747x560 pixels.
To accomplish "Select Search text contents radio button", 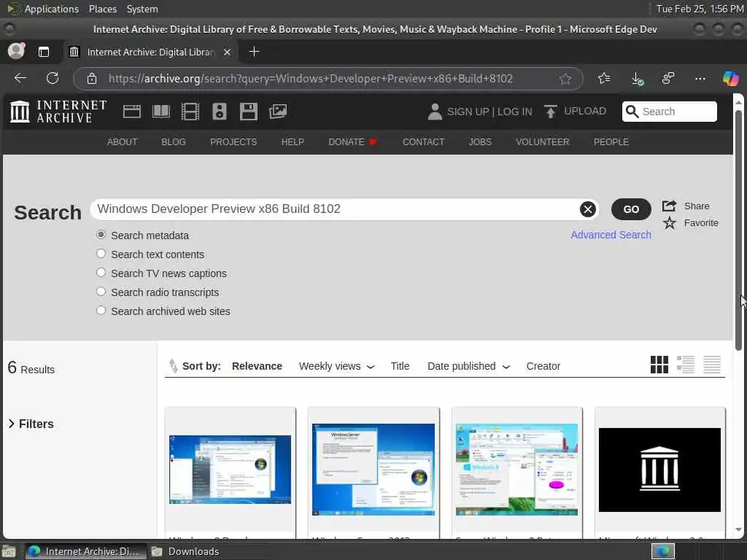I will tap(101, 254).
